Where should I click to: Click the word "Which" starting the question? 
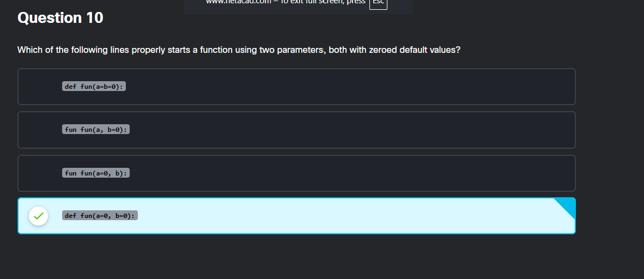pos(29,50)
